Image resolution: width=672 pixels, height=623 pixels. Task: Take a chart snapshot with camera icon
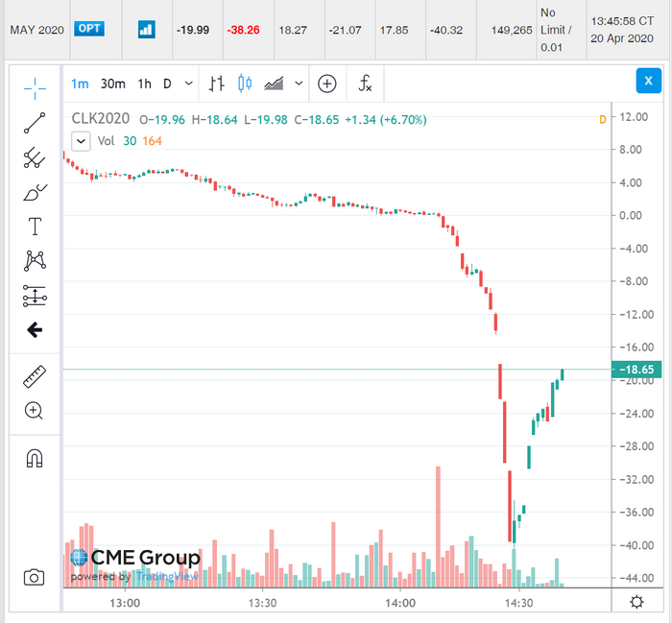[x=35, y=577]
